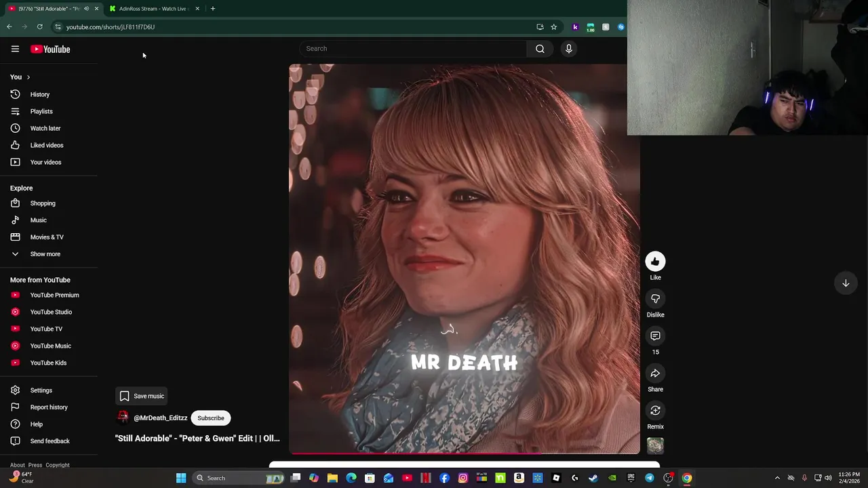Screen dimensions: 868x488
Task: Open the YouTube hamburger guide menu
Action: (15, 49)
